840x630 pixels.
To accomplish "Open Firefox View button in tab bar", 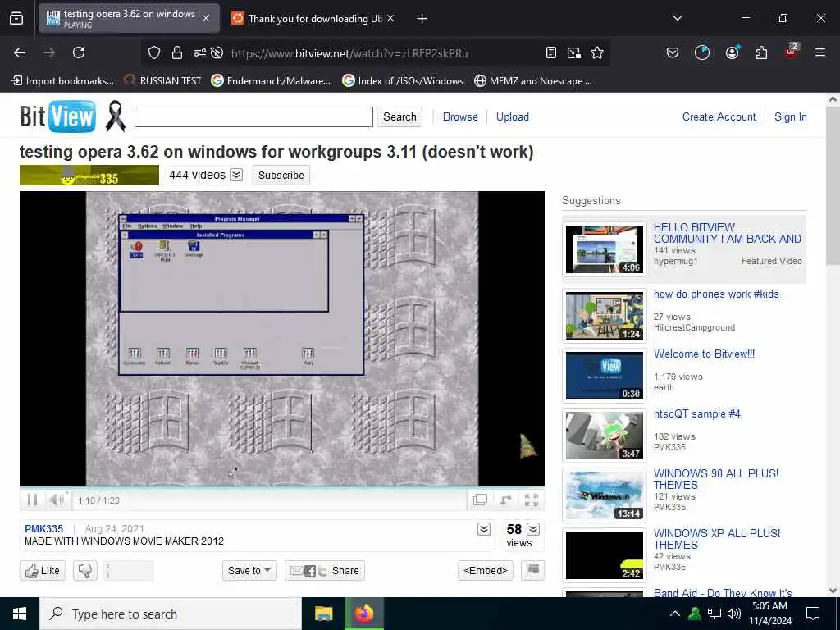I will [16, 19].
